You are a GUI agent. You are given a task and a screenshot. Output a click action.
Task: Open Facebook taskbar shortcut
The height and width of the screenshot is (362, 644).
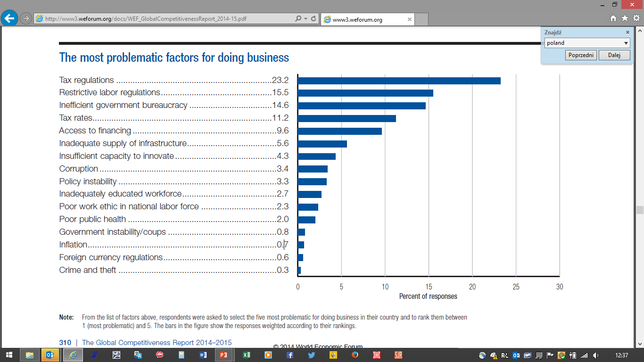[290, 355]
